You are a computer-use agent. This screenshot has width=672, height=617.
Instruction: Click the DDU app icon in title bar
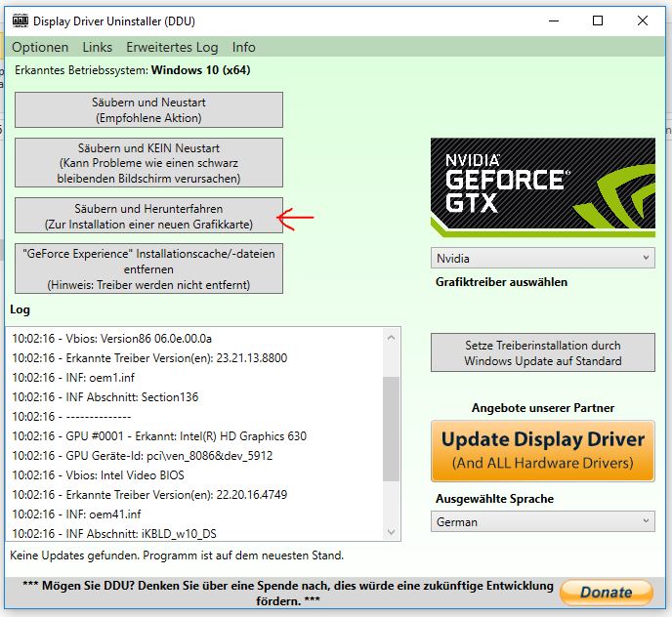(21, 21)
